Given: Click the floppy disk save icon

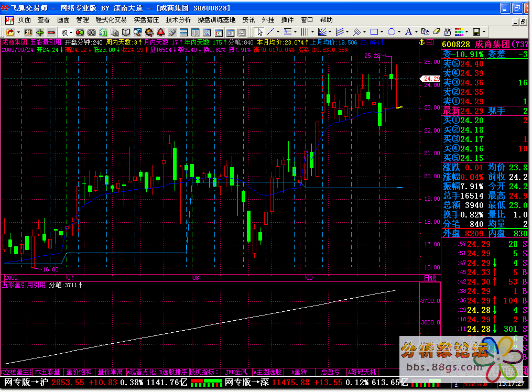Looking at the screenshot, I should [x=476, y=32].
